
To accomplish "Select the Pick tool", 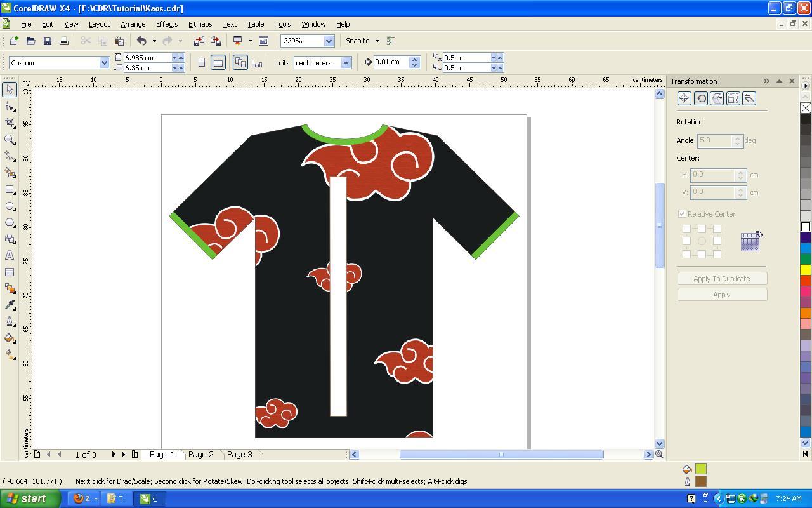I will (x=10, y=90).
